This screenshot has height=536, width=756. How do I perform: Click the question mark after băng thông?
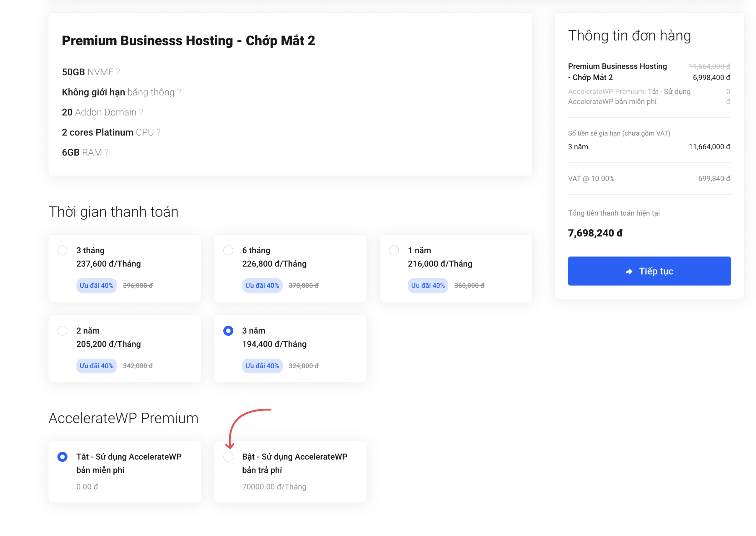[x=179, y=92]
